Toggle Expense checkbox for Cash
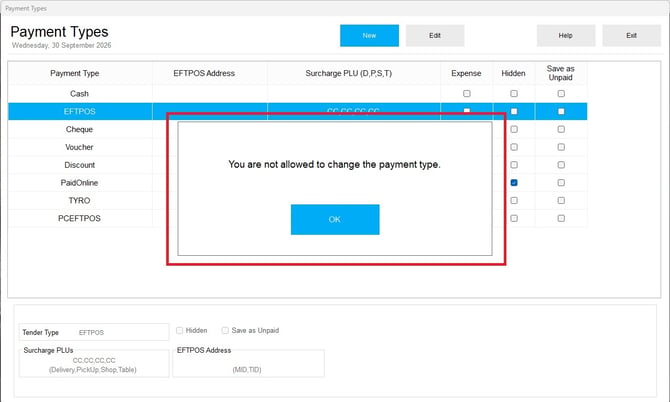 467,94
